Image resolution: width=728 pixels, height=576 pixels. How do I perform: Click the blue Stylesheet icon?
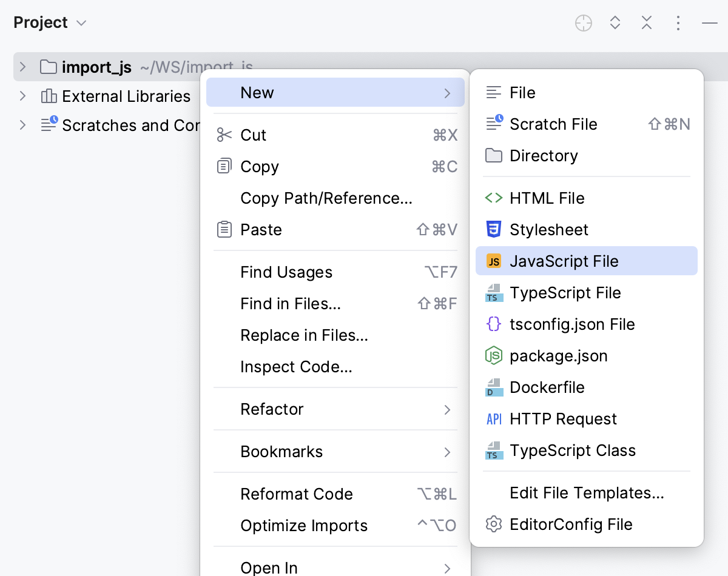click(494, 229)
